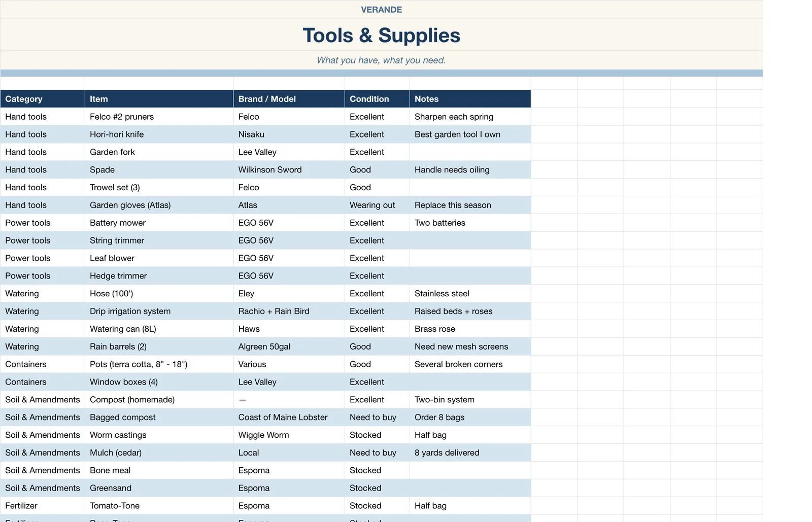Viewport: 812px width, 522px height.
Task: Click the Raised beds + roses note
Action: 470,311
